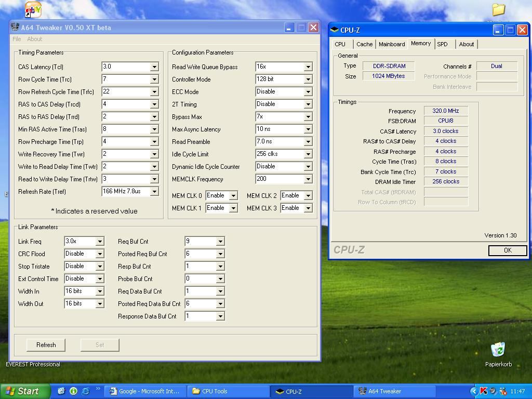Open Req Buf Cnt dropdown
The height and width of the screenshot is (399, 532).
(220, 241)
